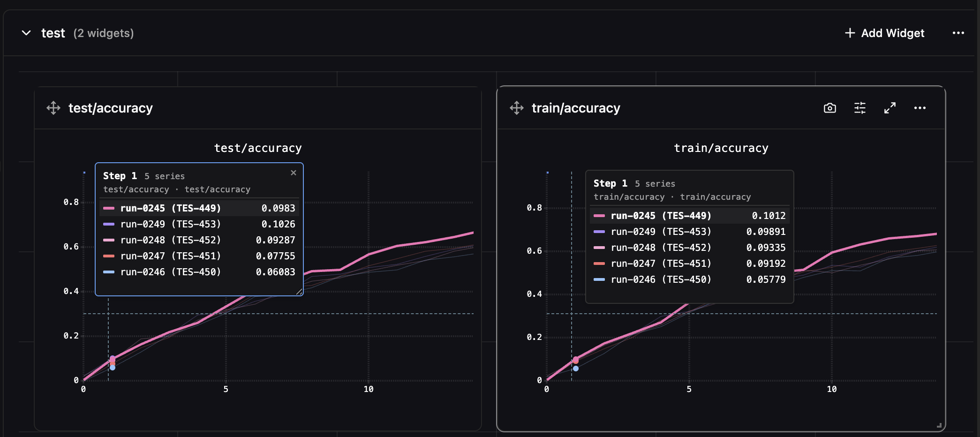Expand train/accuracy chart to fullscreen
This screenshot has width=980, height=437.
coord(890,108)
